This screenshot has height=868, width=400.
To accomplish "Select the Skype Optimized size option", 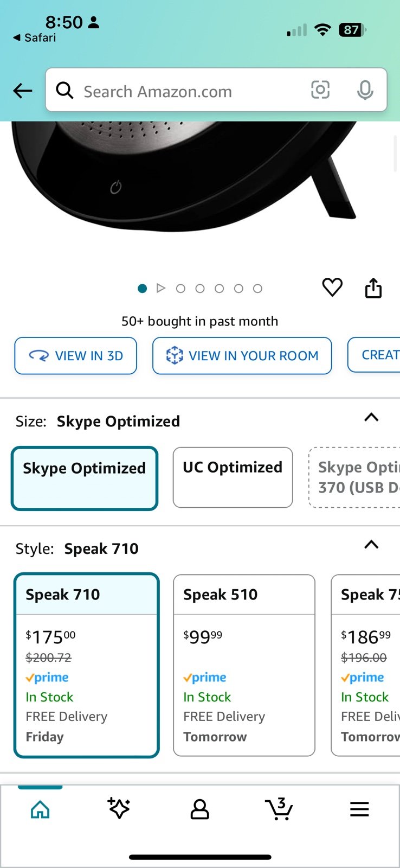I will (85, 478).
